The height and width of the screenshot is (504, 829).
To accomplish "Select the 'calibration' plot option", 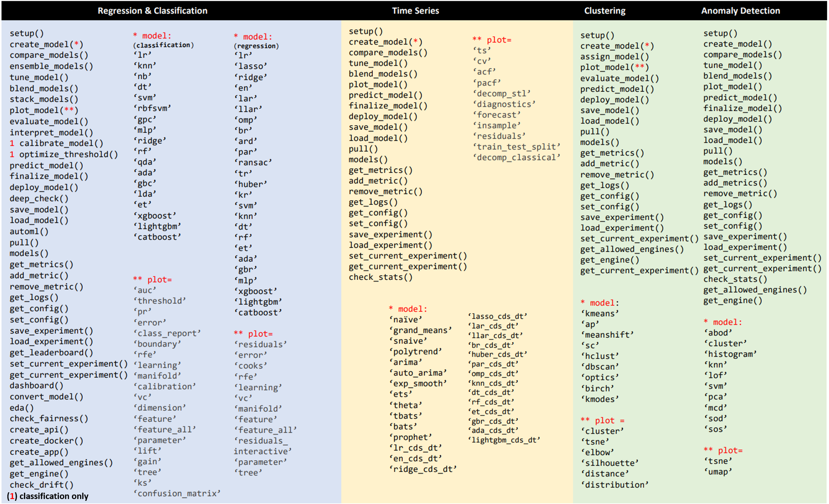I will 165,386.
